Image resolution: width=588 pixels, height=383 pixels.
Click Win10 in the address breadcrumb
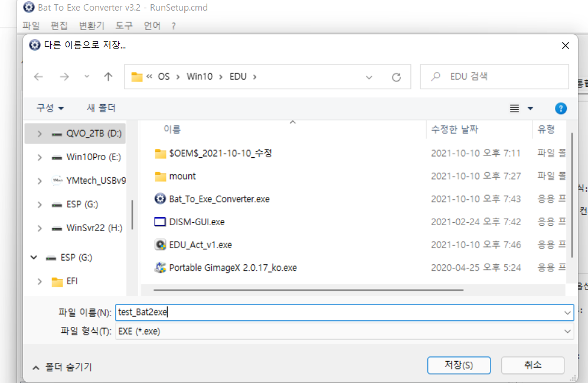coord(200,77)
